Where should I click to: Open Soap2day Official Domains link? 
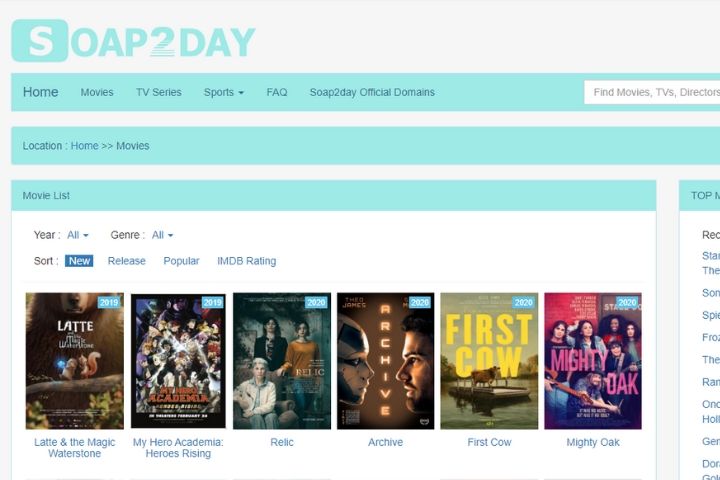372,92
